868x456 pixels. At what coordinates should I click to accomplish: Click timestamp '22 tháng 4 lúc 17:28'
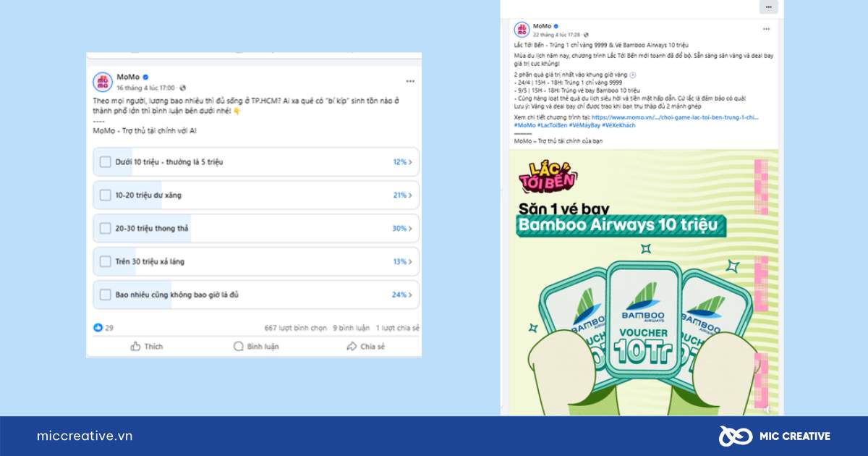[x=556, y=34]
